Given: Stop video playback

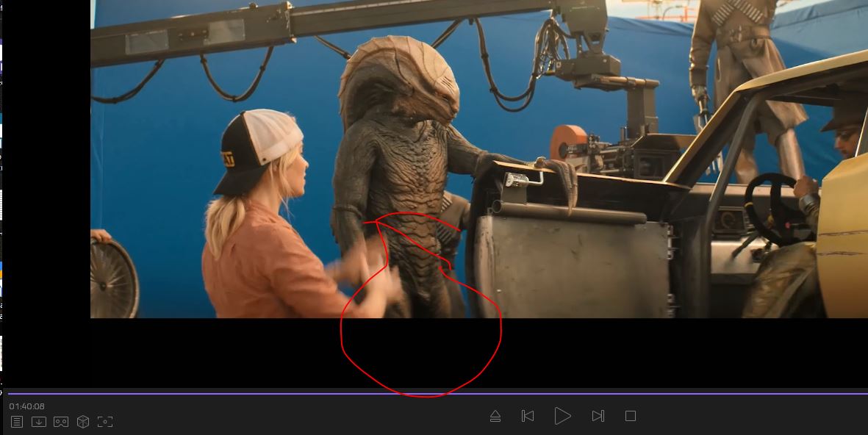Looking at the screenshot, I should [630, 416].
